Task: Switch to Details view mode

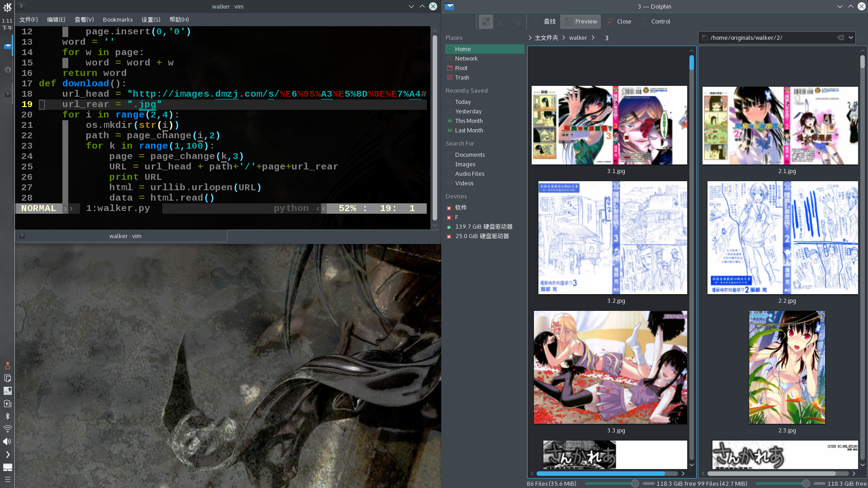Action: pyautogui.click(x=517, y=22)
